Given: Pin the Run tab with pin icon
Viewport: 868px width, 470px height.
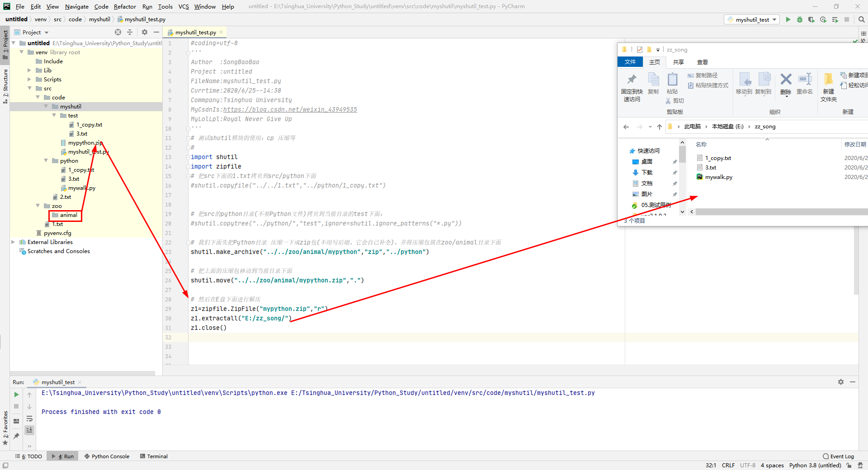Looking at the screenshot, I should tap(16, 436).
